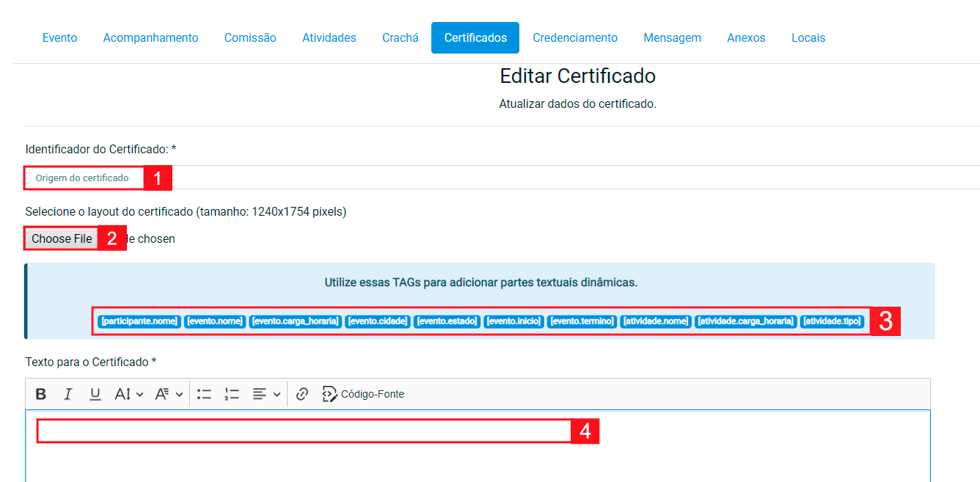Screen dimensions: 980x482
Task: Toggle bold formatting in the editor
Action: 41,394
